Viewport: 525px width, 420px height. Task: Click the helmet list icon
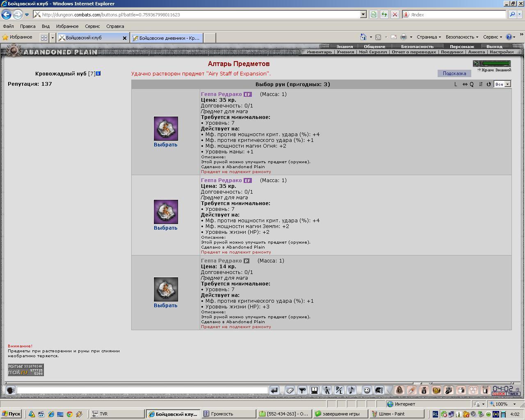379,390
